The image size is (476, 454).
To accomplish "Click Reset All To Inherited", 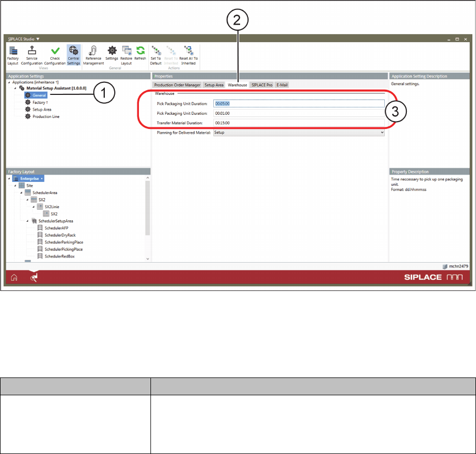I will tap(188, 56).
